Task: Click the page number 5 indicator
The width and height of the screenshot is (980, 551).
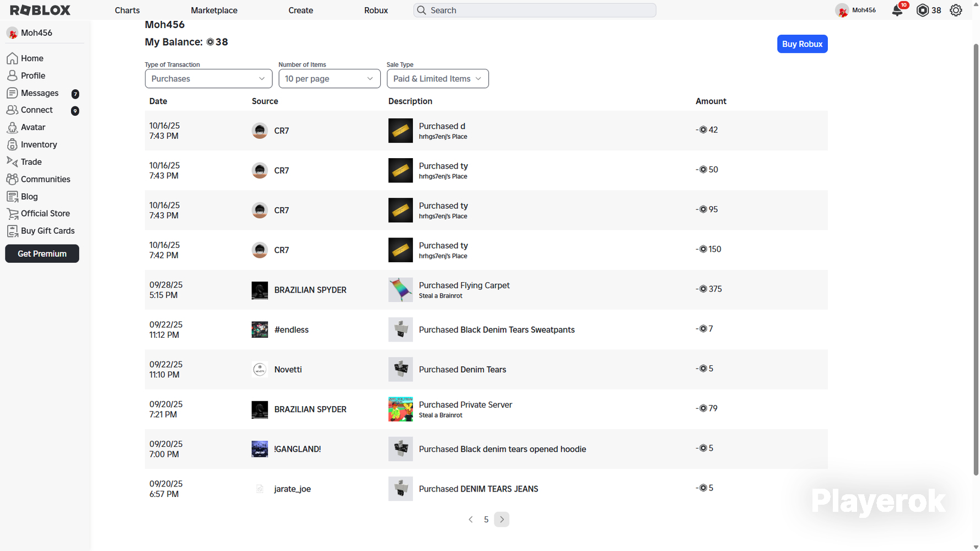Action: pos(486,520)
